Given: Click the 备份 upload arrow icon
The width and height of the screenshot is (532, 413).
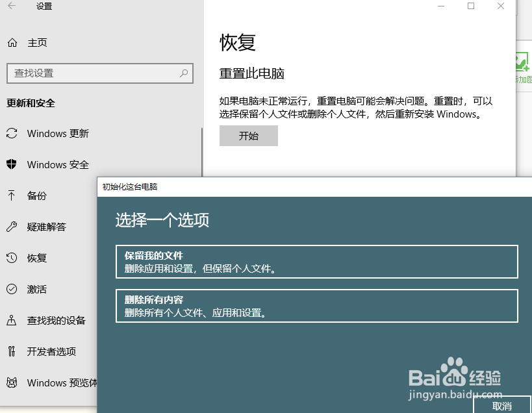Looking at the screenshot, I should [11, 195].
